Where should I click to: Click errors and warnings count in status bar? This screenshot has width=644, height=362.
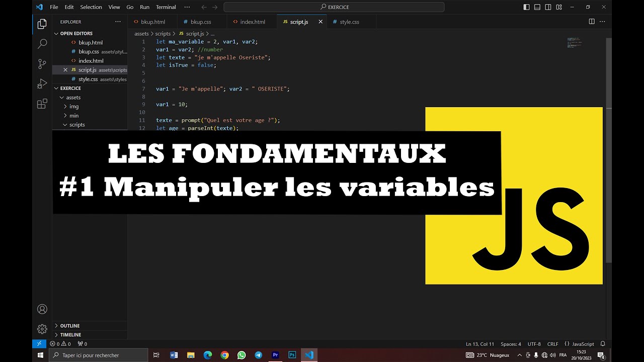tap(60, 344)
